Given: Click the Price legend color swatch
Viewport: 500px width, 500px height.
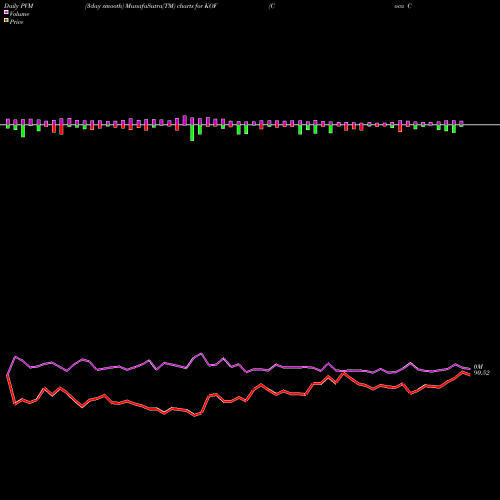Looking at the screenshot, I should pos(6,21).
